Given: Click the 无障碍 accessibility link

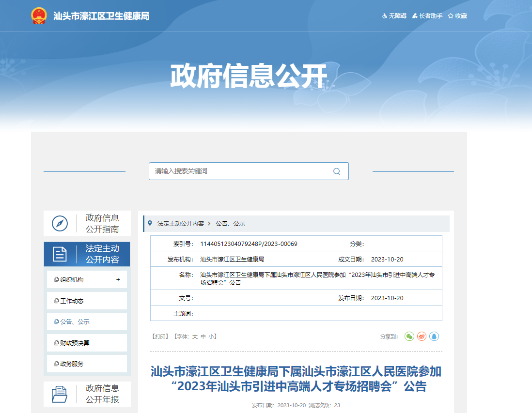Looking at the screenshot, I should [394, 16].
